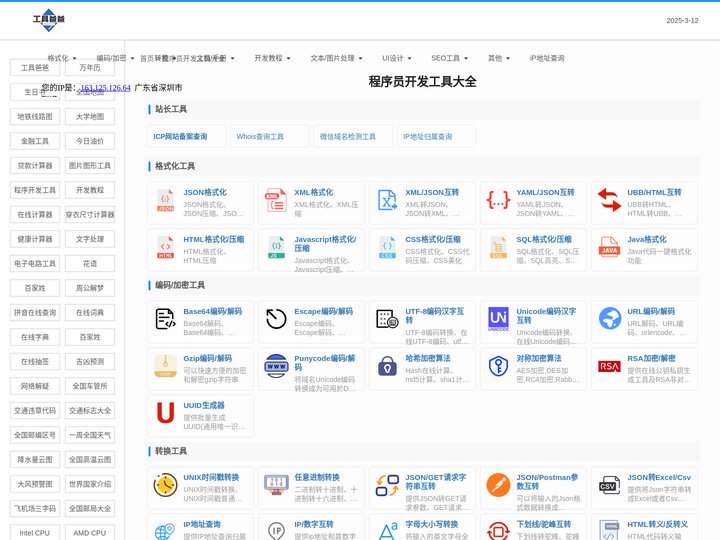Click the JSON/GET请求字符串互转 icon

tap(387, 485)
